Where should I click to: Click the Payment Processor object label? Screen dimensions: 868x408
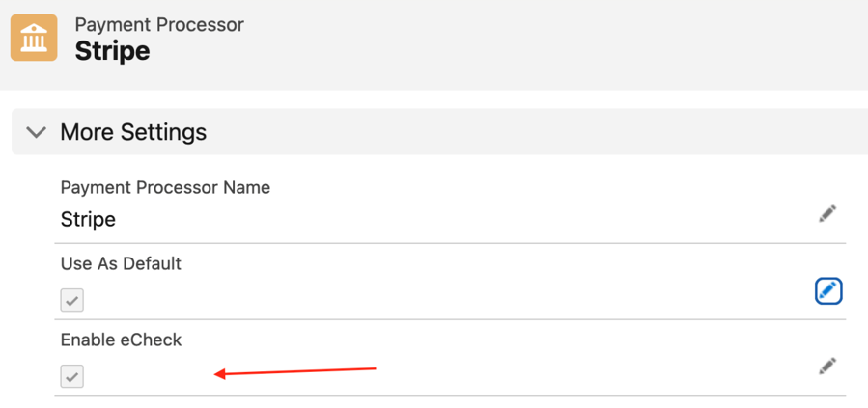point(159,24)
